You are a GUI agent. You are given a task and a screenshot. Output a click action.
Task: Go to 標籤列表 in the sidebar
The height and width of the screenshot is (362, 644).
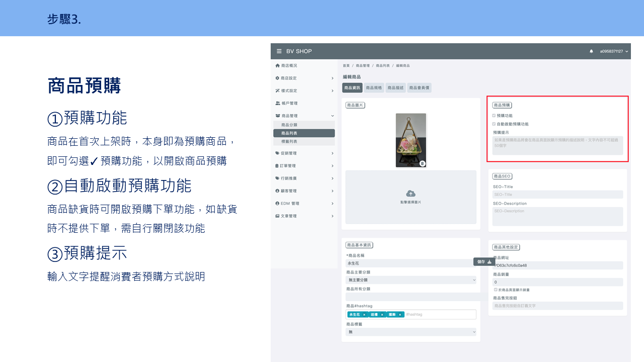(x=304, y=142)
